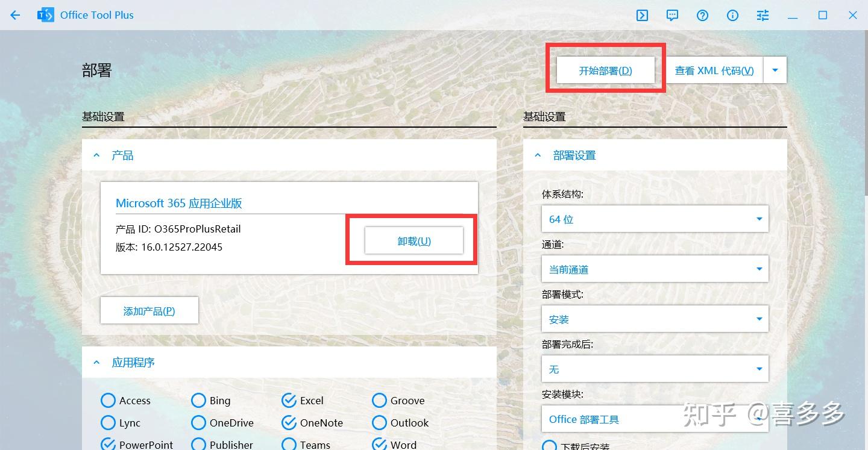Open the help question mark icon
868x450 pixels.
tap(703, 16)
